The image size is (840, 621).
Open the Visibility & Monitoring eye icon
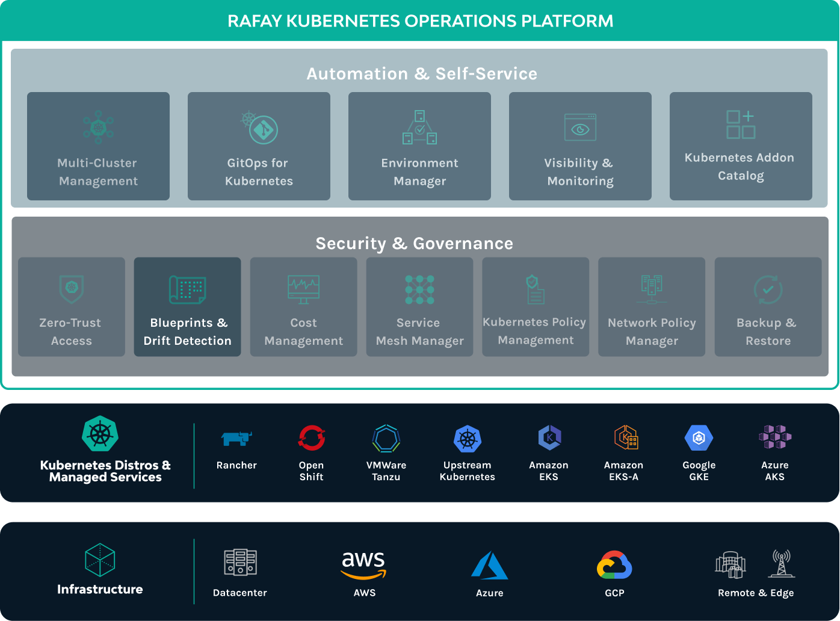pyautogui.click(x=580, y=128)
